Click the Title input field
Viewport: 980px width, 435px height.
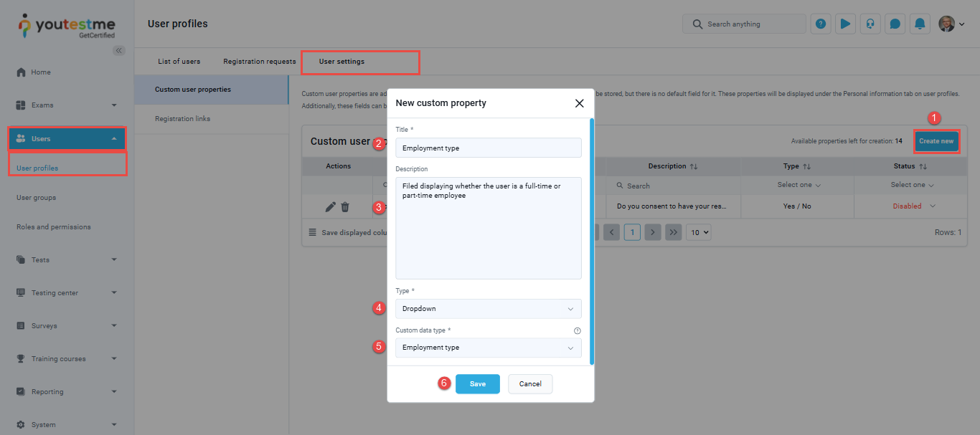click(x=488, y=148)
